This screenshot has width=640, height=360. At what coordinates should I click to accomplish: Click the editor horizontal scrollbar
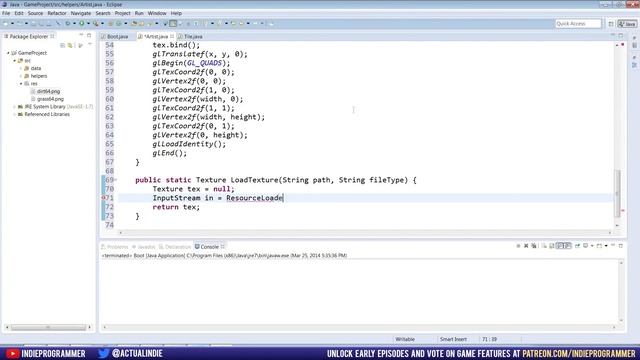click(x=365, y=233)
